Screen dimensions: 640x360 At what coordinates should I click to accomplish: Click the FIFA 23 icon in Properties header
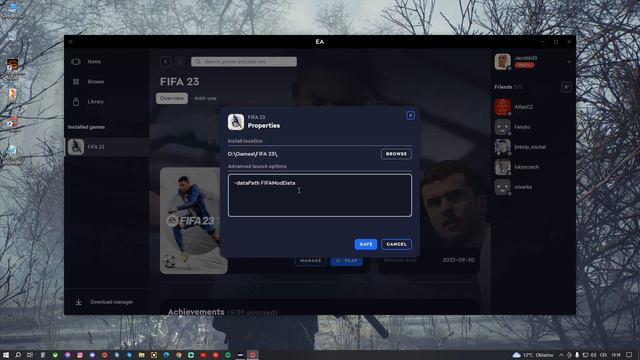coord(236,122)
